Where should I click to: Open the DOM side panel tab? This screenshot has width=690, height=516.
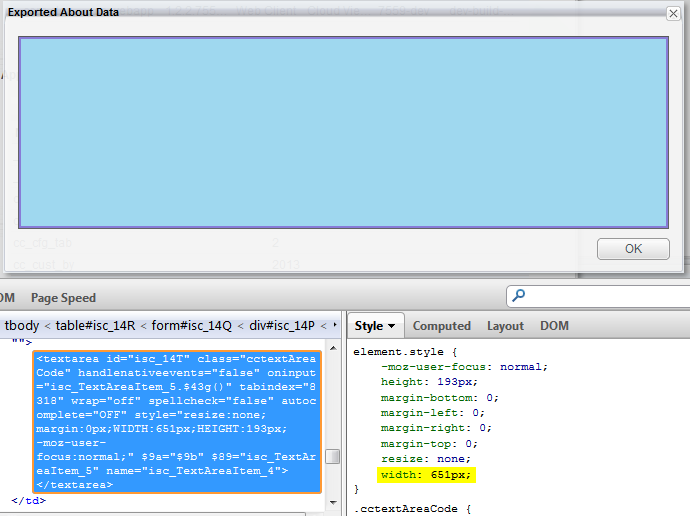point(554,326)
